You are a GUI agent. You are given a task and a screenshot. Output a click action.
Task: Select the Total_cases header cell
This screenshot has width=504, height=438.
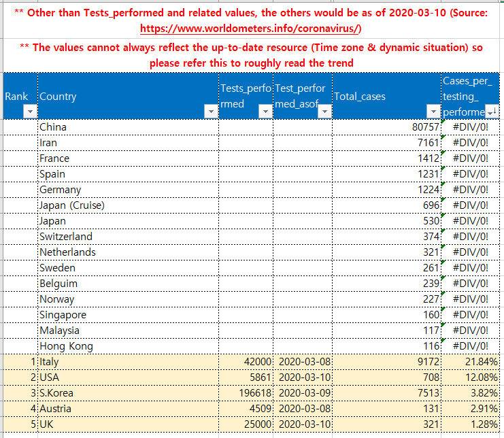[x=387, y=96]
